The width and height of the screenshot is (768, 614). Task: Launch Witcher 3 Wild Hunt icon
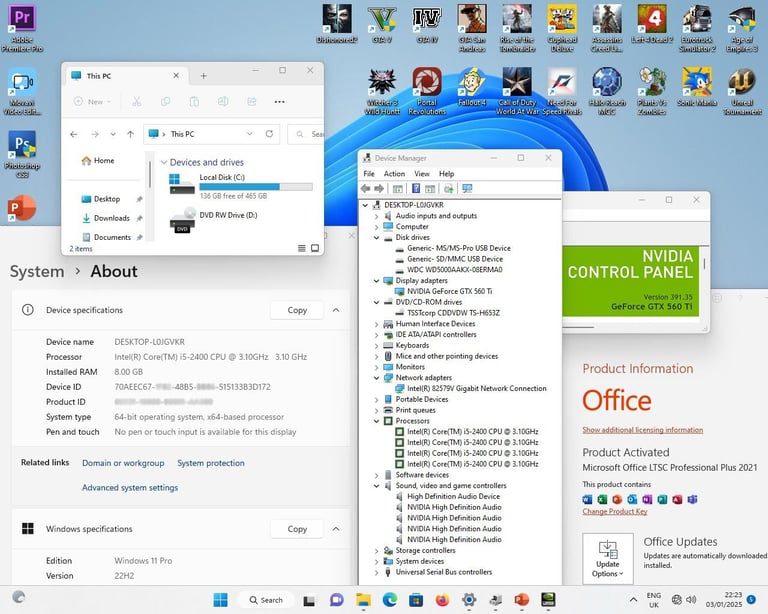point(382,92)
